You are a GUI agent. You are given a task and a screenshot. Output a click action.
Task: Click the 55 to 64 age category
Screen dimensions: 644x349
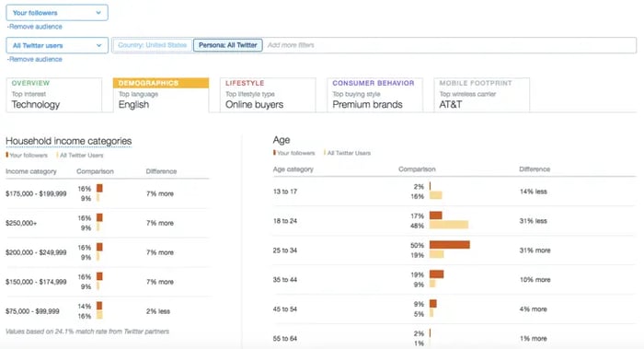285,339
